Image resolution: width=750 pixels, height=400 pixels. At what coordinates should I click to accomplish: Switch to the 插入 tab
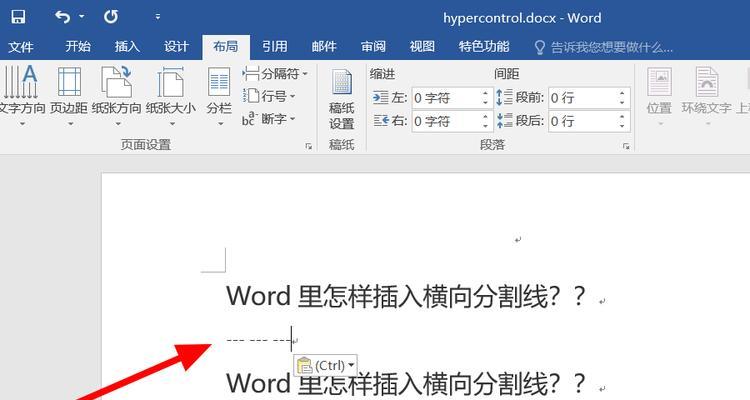coord(127,46)
